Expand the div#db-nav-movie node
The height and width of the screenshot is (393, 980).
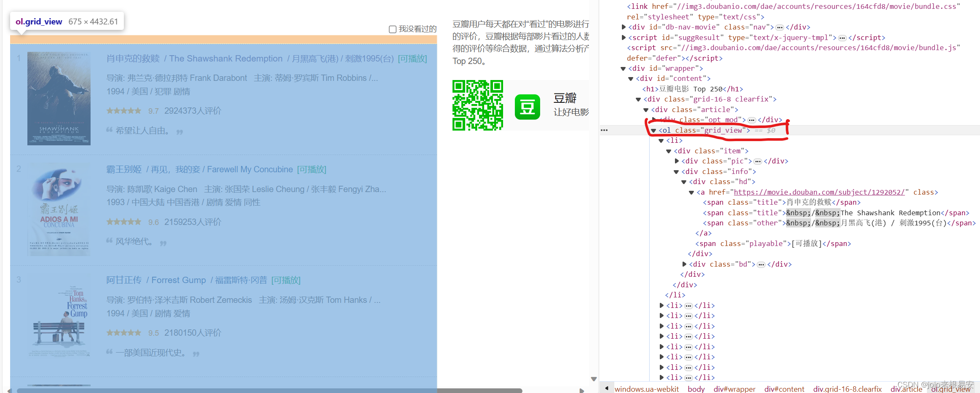tap(624, 27)
